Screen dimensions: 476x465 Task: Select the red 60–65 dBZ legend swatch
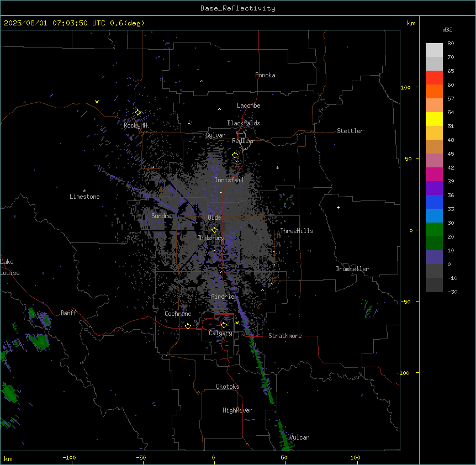click(x=434, y=78)
